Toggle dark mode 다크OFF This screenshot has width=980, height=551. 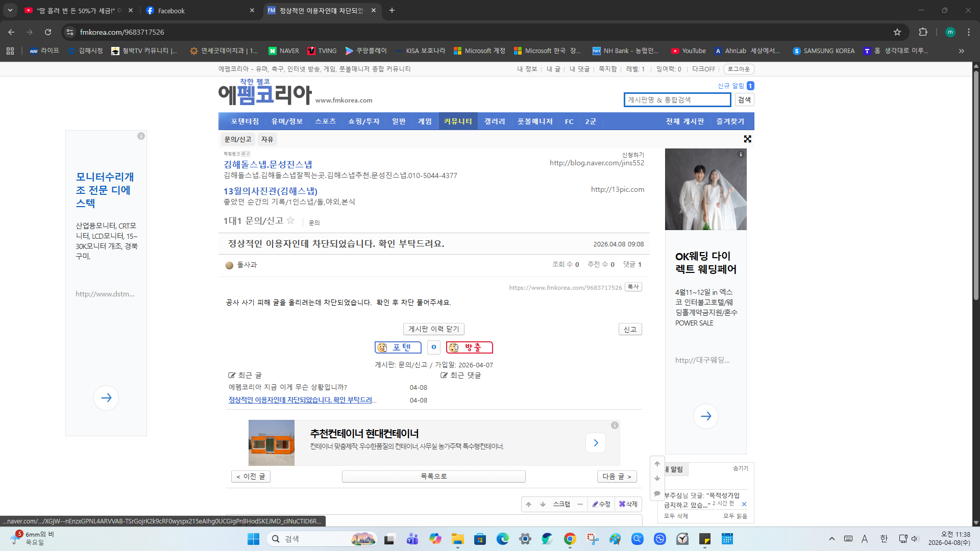(x=703, y=69)
